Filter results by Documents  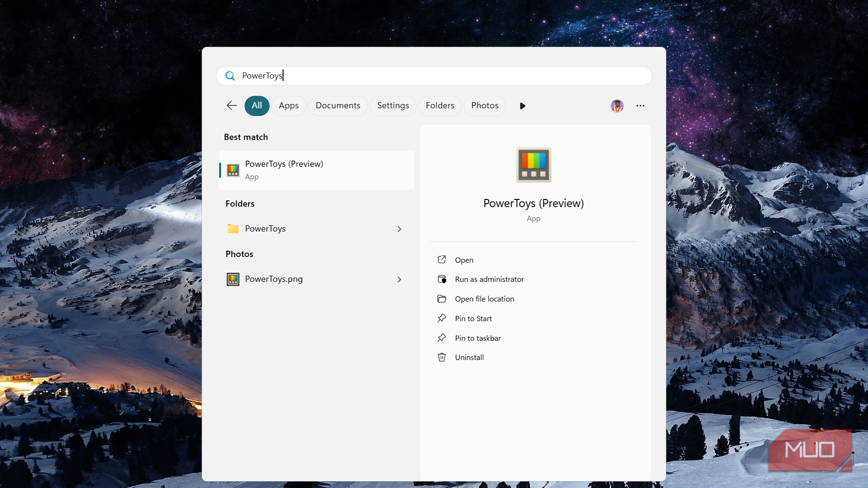tap(338, 105)
